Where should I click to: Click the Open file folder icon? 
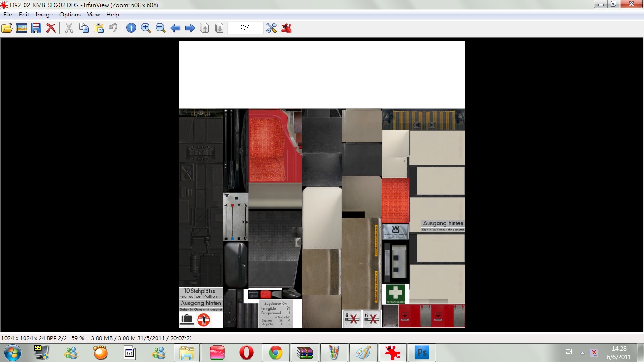(7, 28)
